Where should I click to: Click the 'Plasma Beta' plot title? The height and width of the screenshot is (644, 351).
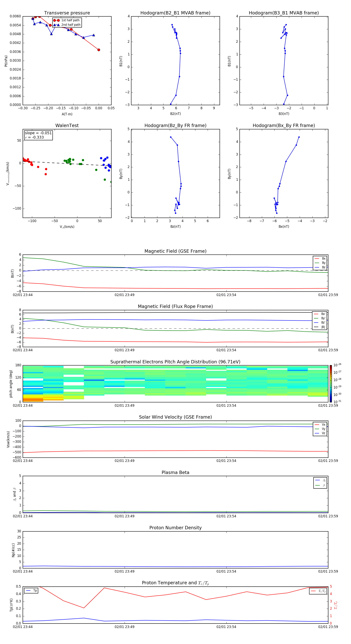click(x=175, y=472)
